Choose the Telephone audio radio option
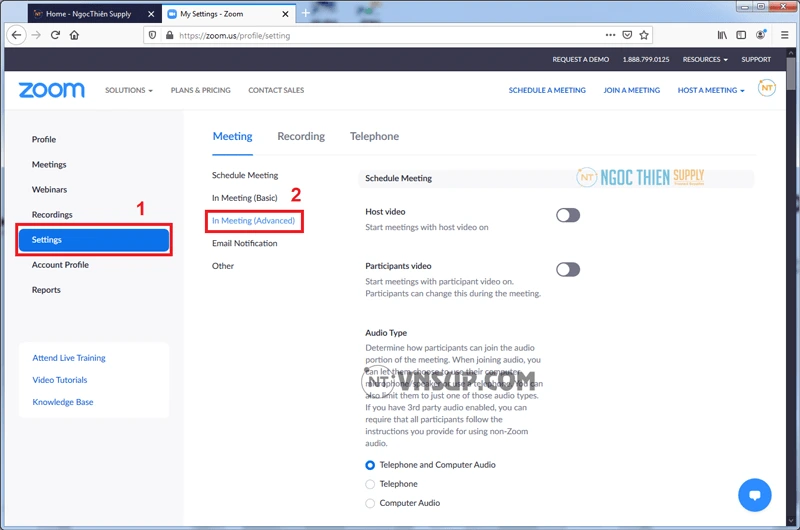 coord(370,484)
